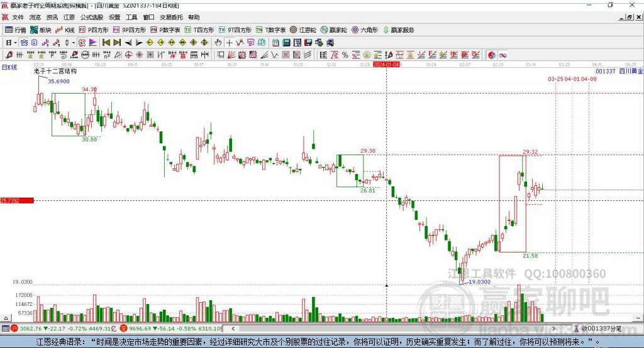This screenshot has height=348, width=644.
Task: Open the 浏览 menu
Action: [35, 17]
